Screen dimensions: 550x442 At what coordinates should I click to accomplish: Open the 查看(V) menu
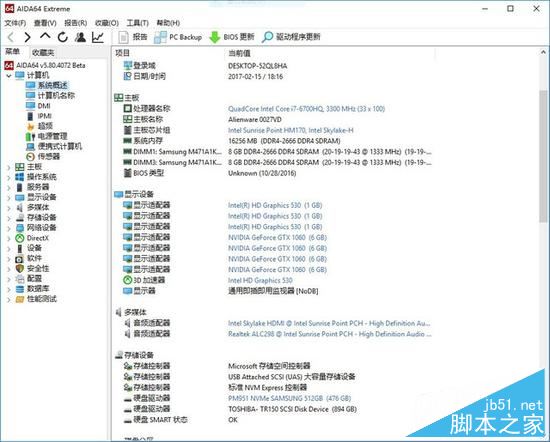tap(45, 23)
